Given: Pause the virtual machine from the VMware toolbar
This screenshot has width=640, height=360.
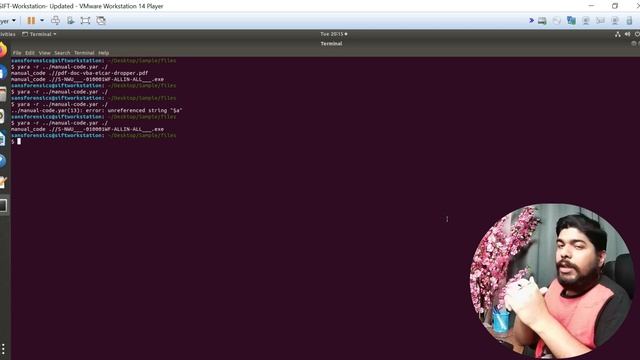Looking at the screenshot, I should (x=31, y=20).
